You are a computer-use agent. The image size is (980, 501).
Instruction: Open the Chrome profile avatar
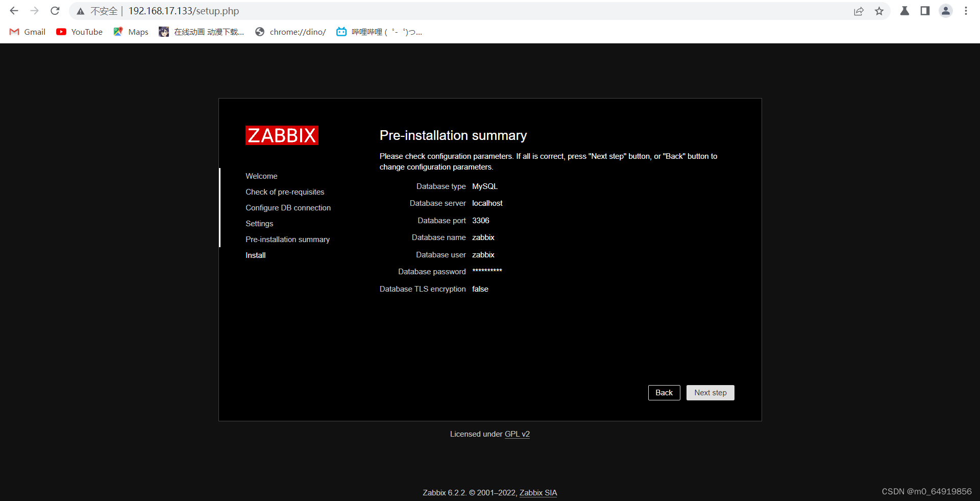coord(946,11)
